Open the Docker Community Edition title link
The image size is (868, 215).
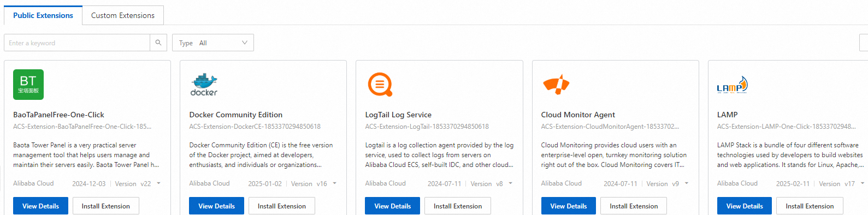tap(236, 115)
